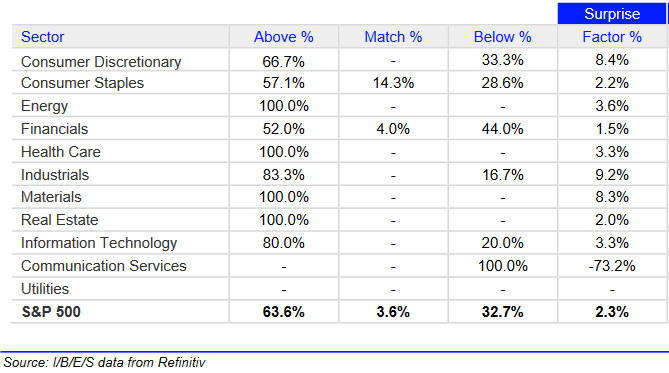Click the bold S&P 500 total row
The image size is (669, 373).
[x=339, y=312]
